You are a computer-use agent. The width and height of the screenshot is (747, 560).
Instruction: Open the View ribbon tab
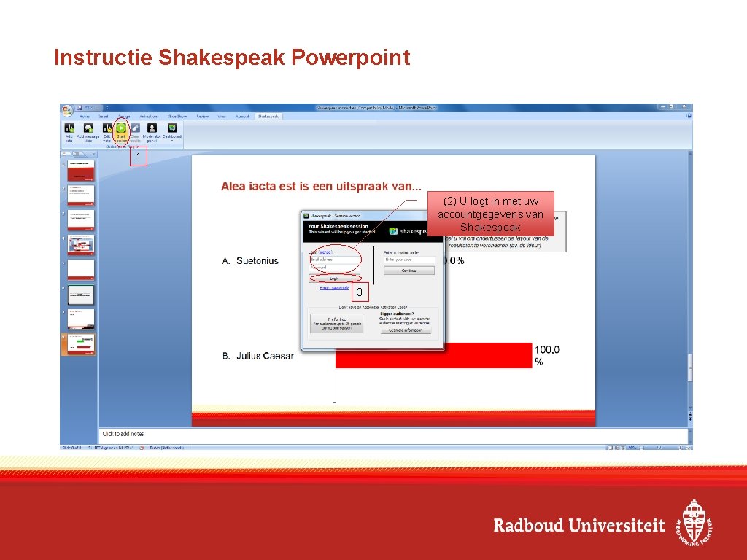[222, 116]
